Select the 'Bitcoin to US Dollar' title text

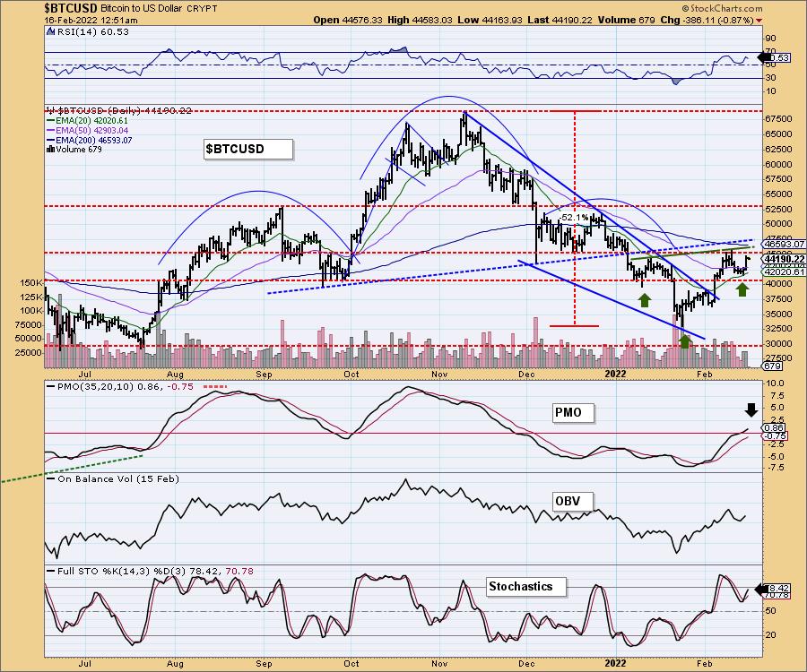pos(141,8)
